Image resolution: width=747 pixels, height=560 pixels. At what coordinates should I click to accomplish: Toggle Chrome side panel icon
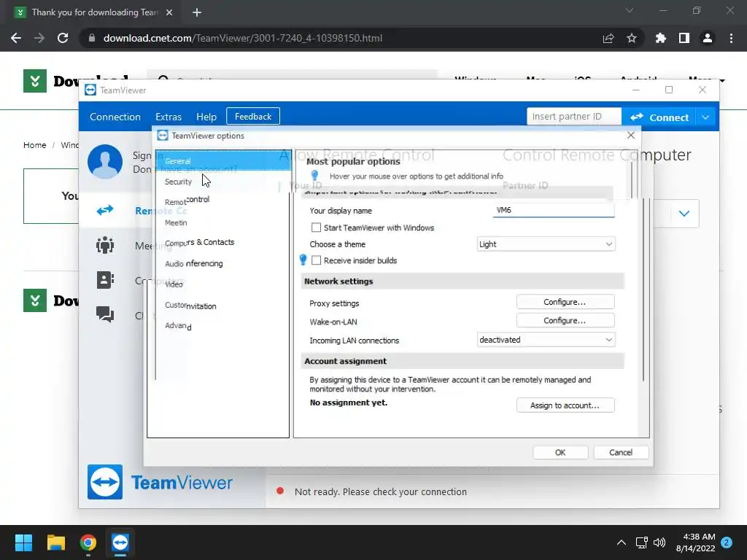point(684,38)
